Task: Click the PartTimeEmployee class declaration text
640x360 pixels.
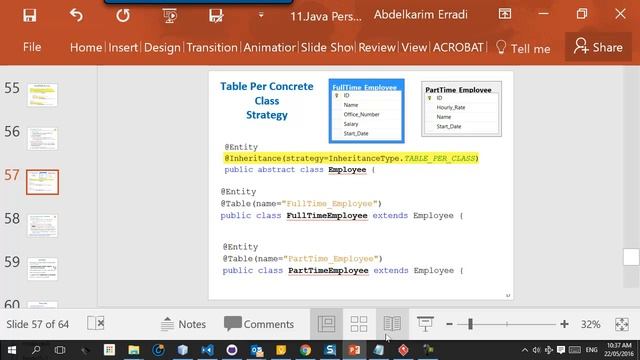Action: 343,271
